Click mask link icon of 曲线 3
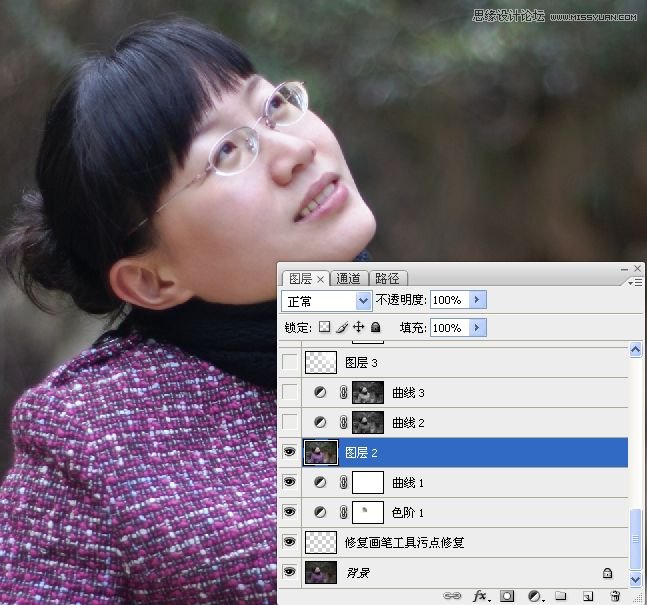This screenshot has width=647, height=605. click(343, 392)
